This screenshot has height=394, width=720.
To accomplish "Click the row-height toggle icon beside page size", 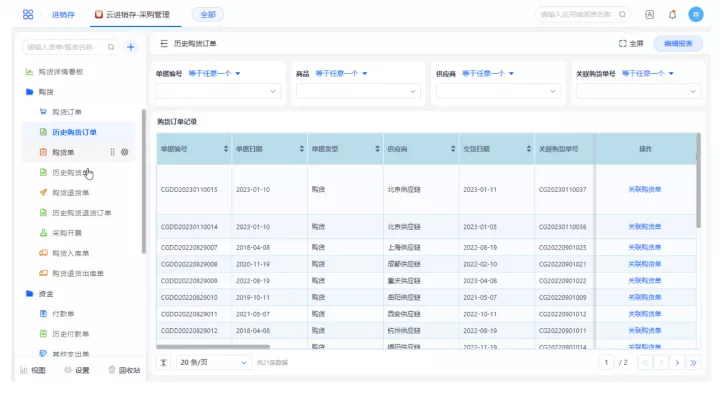I will (163, 362).
